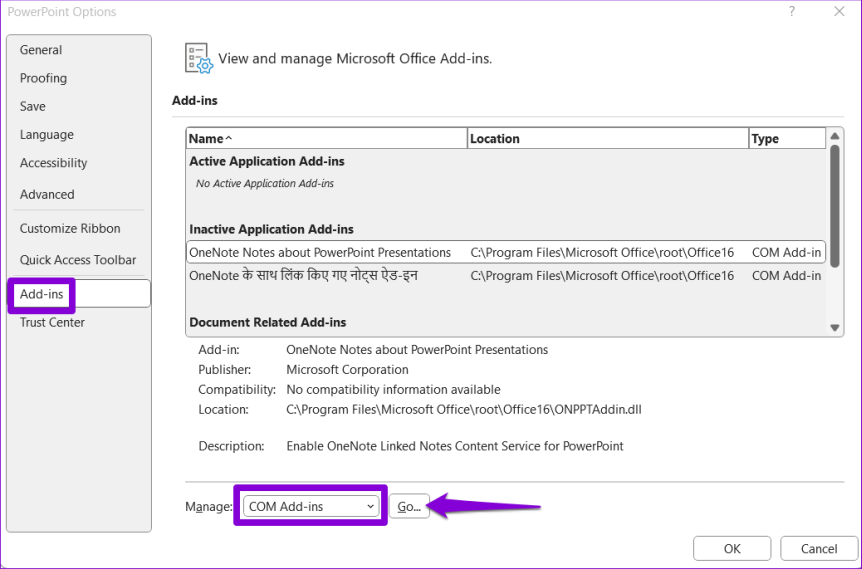This screenshot has width=862, height=569.
Task: Select OneNote Notes about PowerPoint Presentations add-in
Action: pos(320,253)
